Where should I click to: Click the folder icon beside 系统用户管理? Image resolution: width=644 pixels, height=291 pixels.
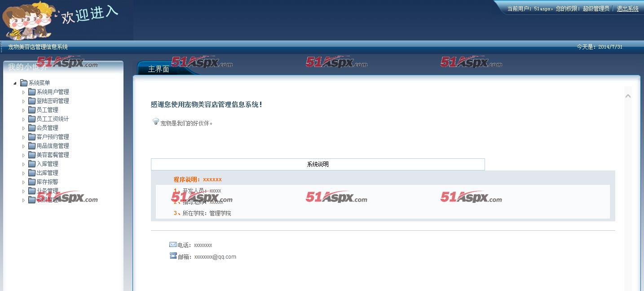(x=32, y=92)
